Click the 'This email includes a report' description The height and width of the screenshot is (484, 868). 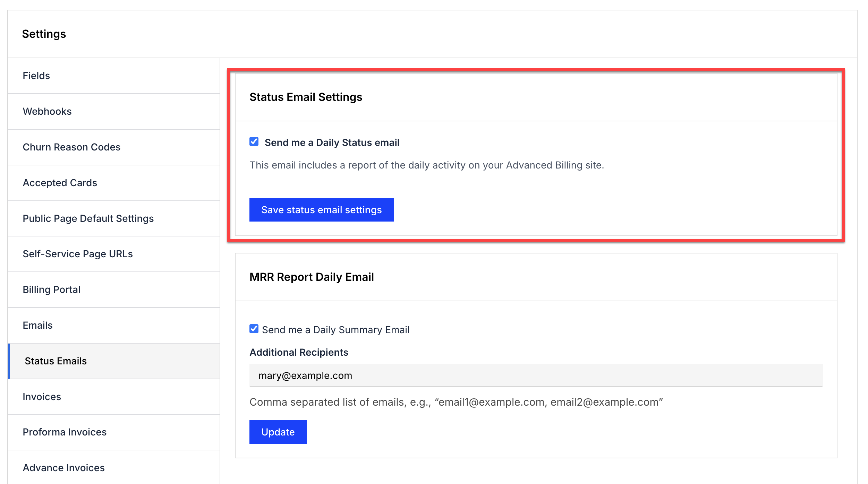pyautogui.click(x=427, y=165)
